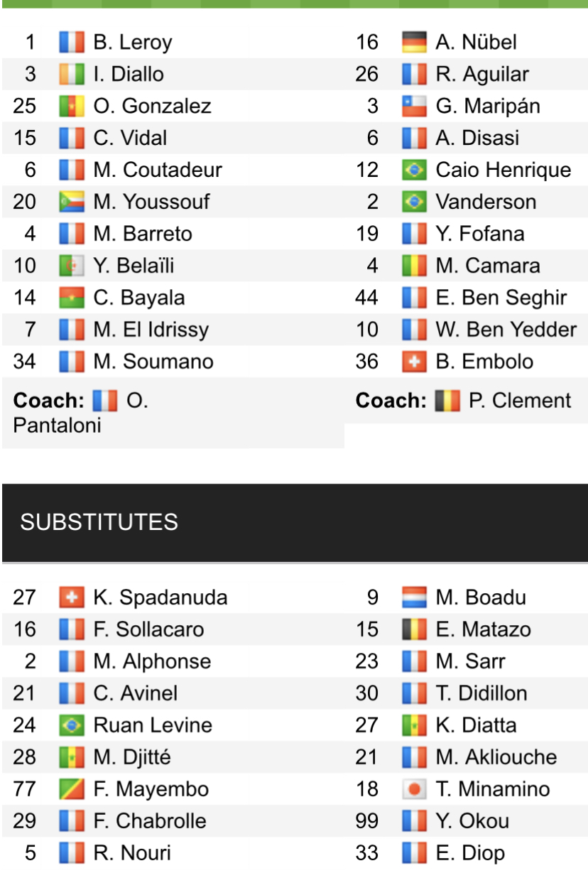The width and height of the screenshot is (588, 883).
Task: Select substitute K. Spadanuda
Action: 160,597
